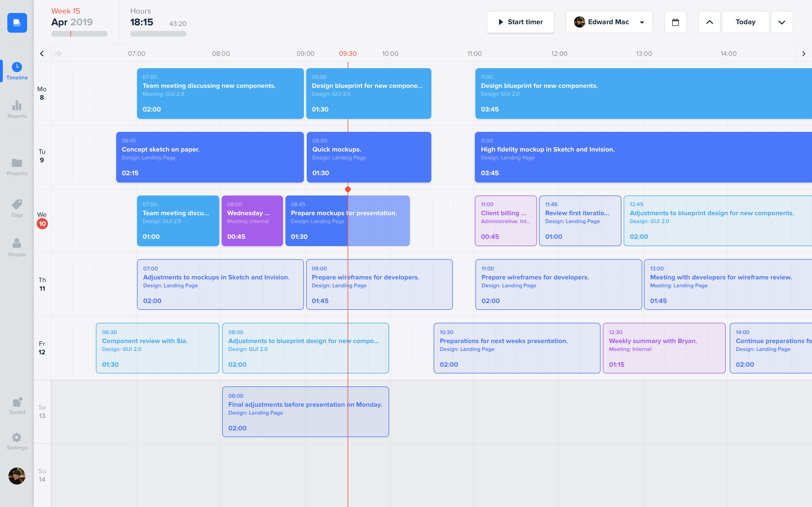Open the Timeline view in sidebar
Viewport: 812px width, 507px height.
[x=17, y=71]
